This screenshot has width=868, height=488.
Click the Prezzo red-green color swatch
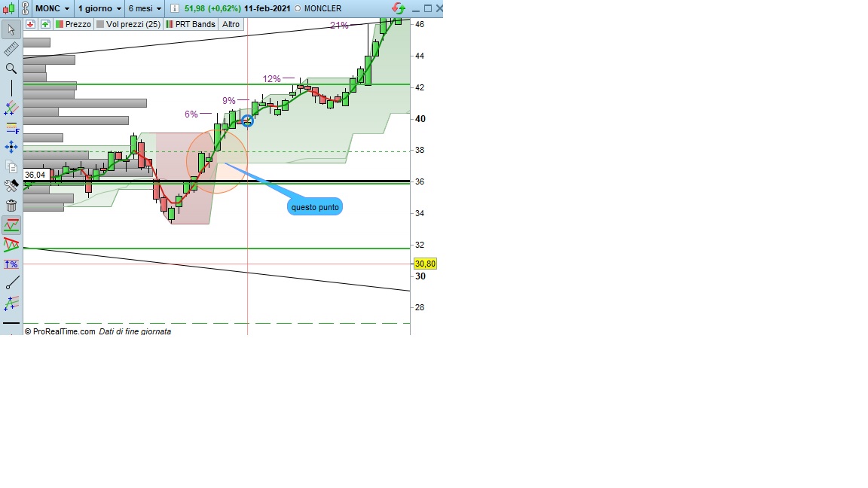[60, 24]
